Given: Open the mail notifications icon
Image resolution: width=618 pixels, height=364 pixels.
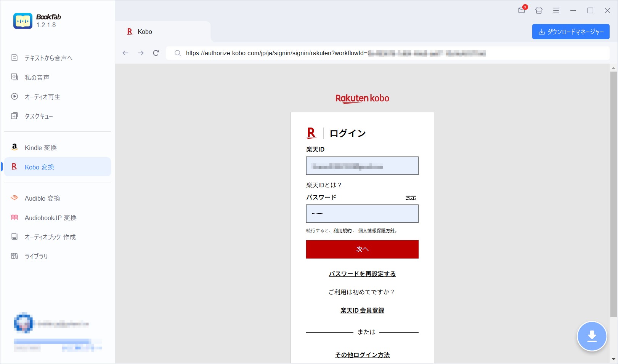Looking at the screenshot, I should (522, 10).
